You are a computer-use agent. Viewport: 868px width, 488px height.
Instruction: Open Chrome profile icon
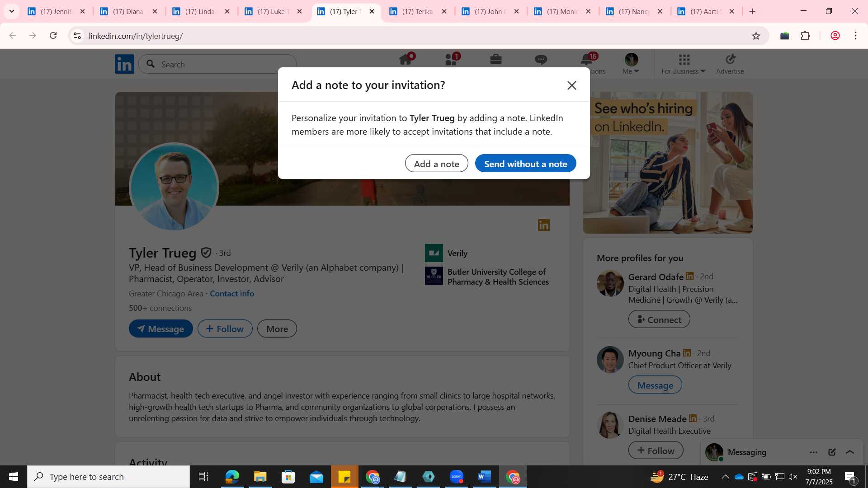point(835,36)
